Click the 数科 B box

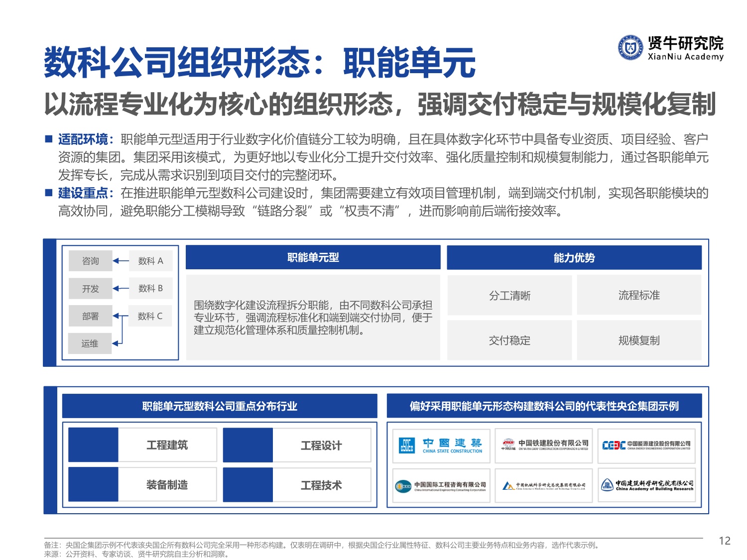(x=150, y=288)
